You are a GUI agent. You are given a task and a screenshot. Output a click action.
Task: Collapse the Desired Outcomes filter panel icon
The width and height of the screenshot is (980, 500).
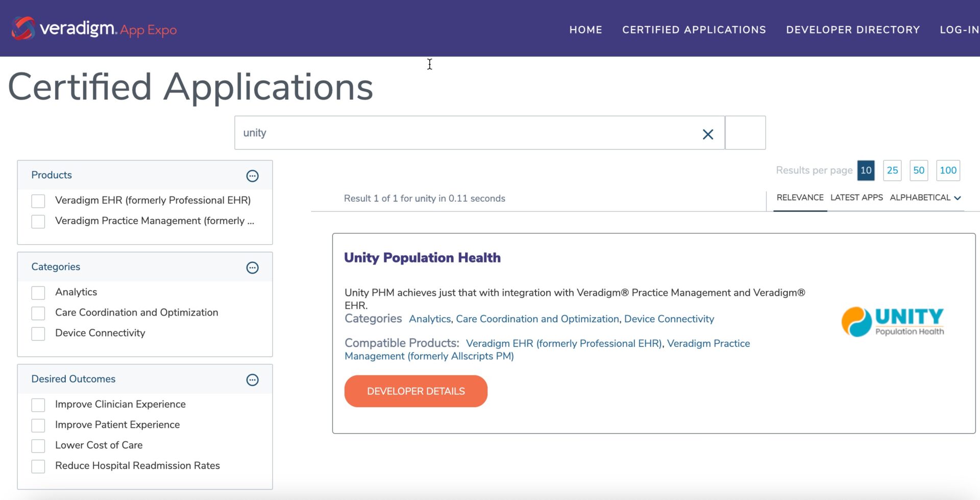tap(252, 380)
